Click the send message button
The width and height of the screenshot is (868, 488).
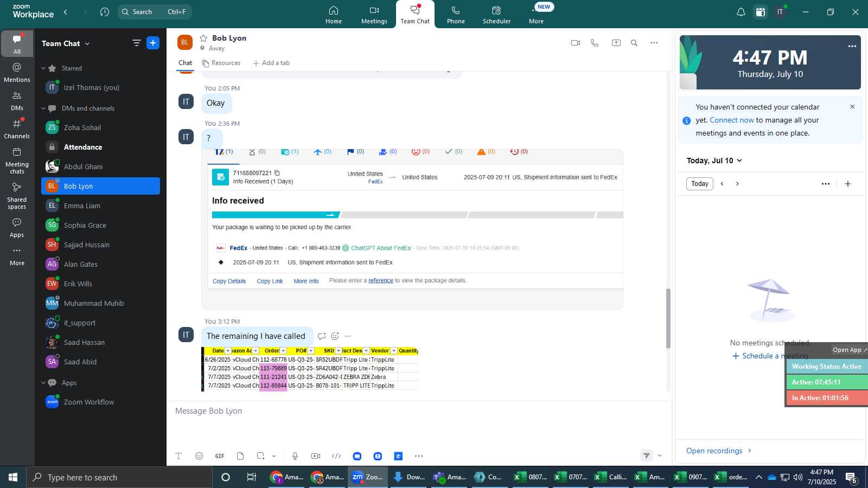(x=646, y=455)
